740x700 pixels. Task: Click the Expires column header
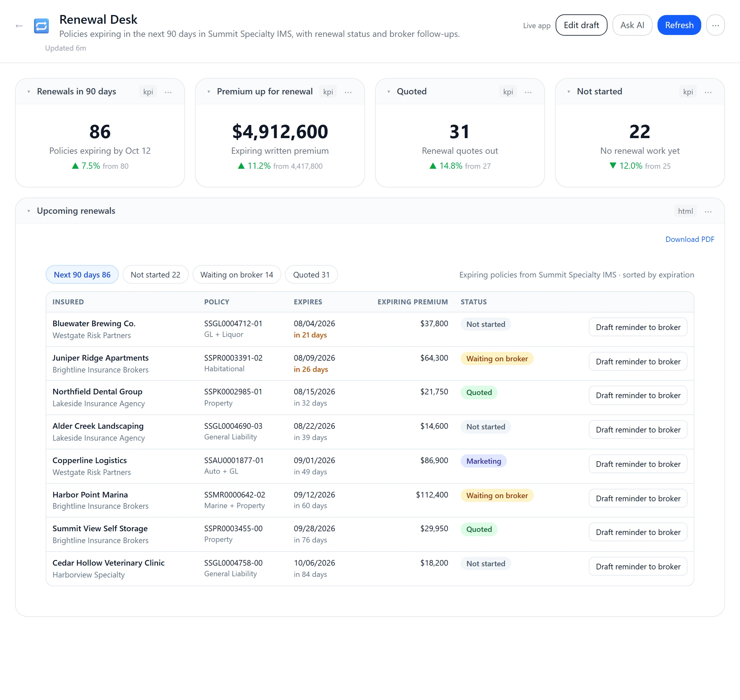click(307, 302)
